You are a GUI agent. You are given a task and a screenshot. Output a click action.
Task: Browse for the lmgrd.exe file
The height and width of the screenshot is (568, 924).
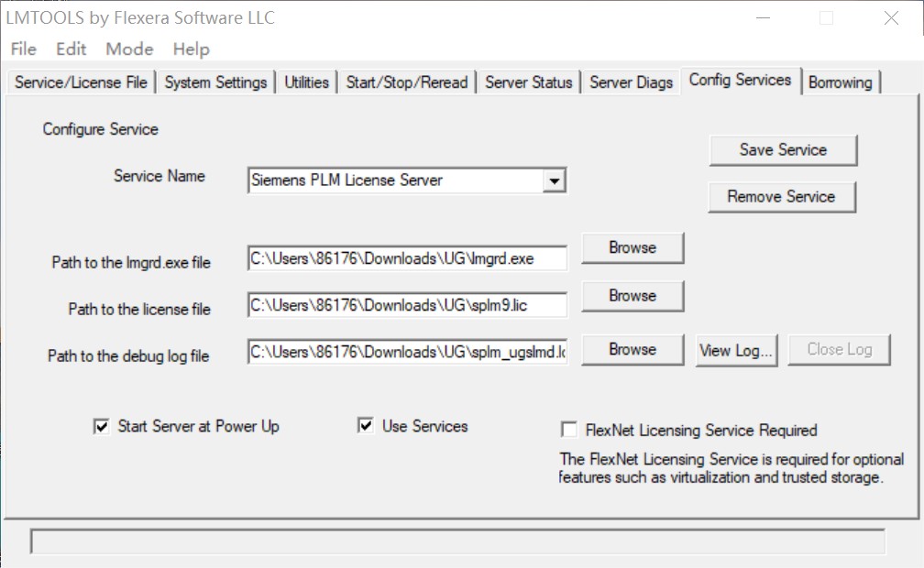pos(632,248)
